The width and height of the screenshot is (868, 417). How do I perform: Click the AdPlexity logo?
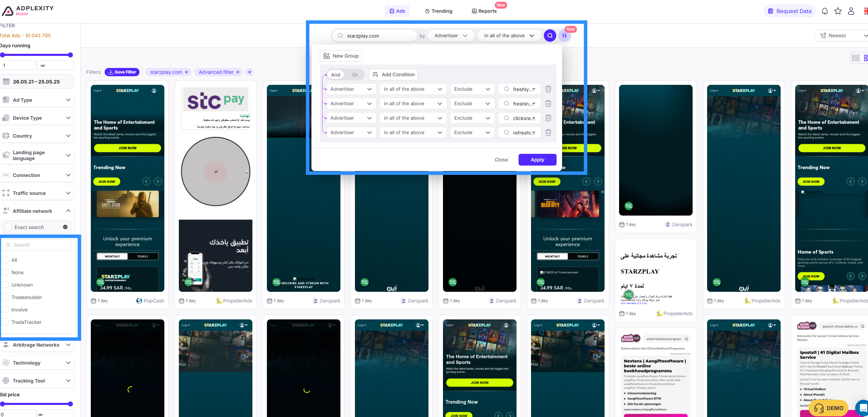pyautogui.click(x=28, y=10)
